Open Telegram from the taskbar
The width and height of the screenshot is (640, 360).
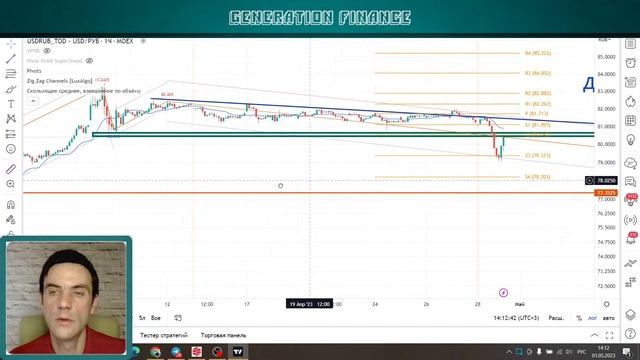click(x=176, y=351)
